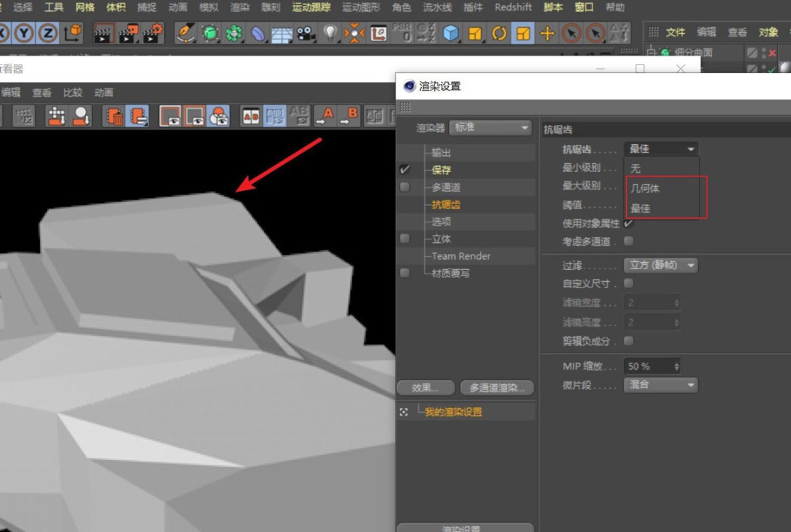Enable the 考虑多通道 checkbox
Viewport: 791px width, 532px height.
tap(630, 241)
